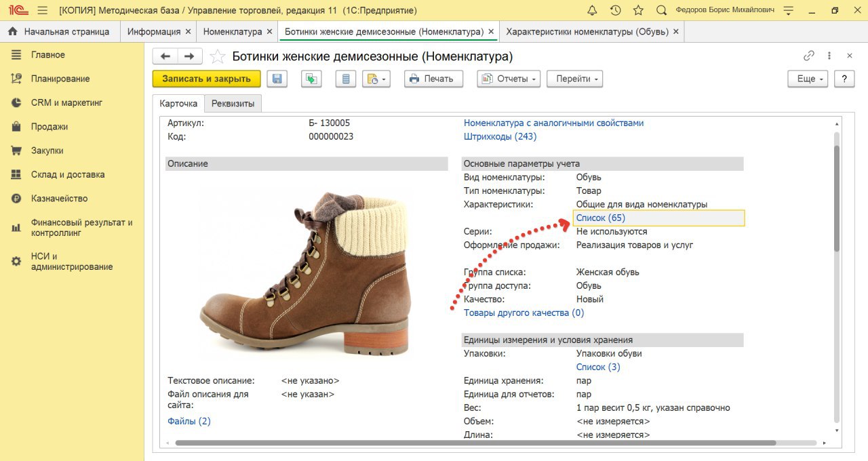
Task: Close the form with X icon
Action: 850,56
